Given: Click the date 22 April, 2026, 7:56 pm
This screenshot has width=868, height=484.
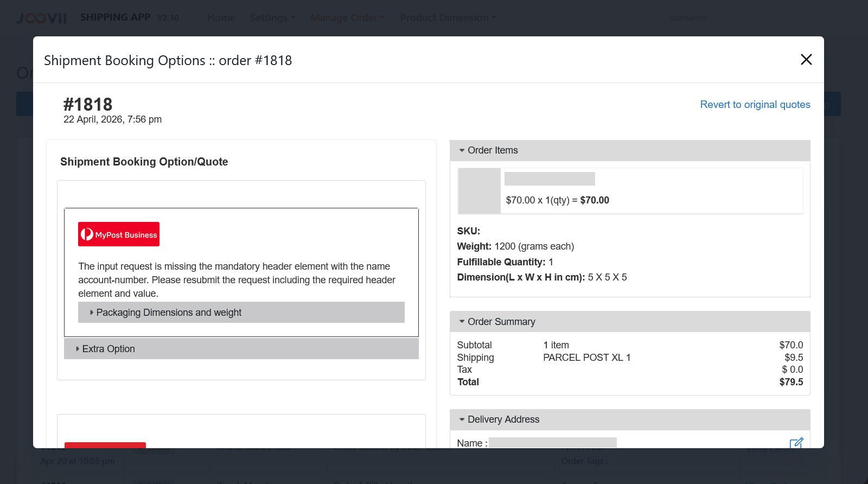Looking at the screenshot, I should click(x=112, y=119).
